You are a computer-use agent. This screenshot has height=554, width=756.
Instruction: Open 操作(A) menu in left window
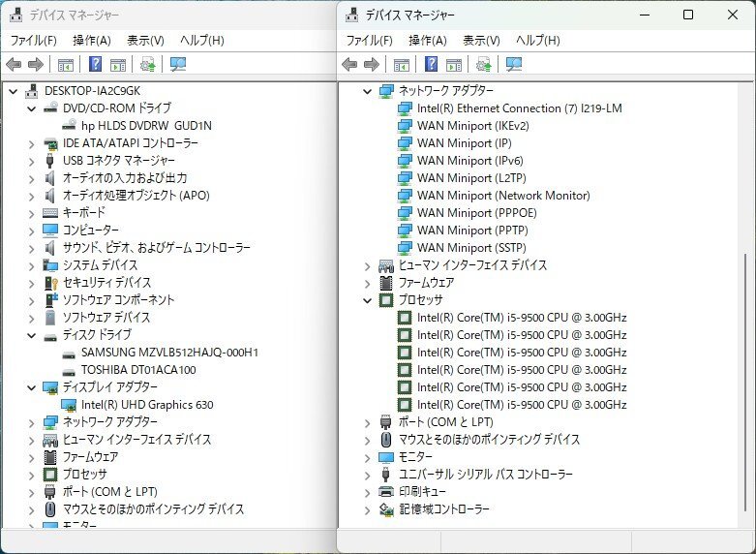92,41
